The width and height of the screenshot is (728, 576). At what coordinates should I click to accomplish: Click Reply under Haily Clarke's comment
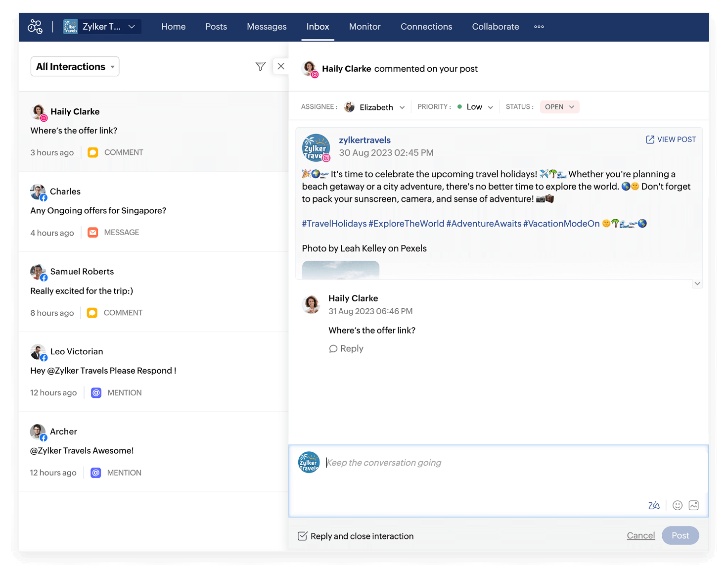(x=346, y=349)
